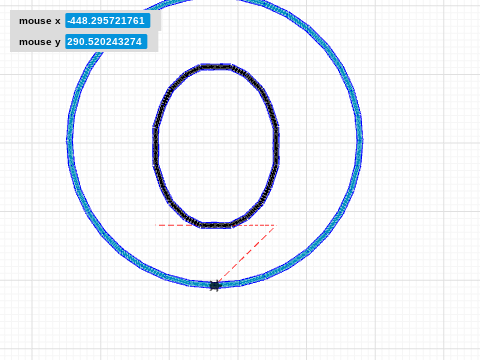
Task: Click the flat top edge of black oval
Action: coord(216,67)
